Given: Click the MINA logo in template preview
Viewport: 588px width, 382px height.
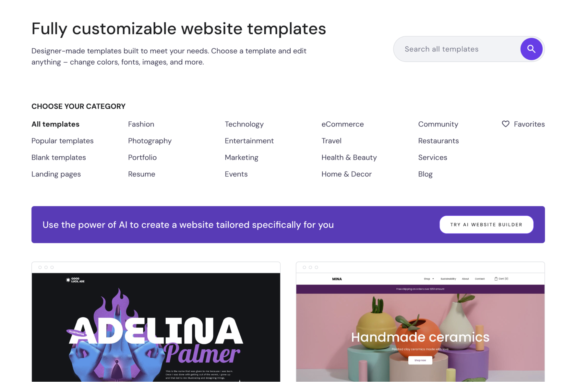Looking at the screenshot, I should (x=337, y=279).
